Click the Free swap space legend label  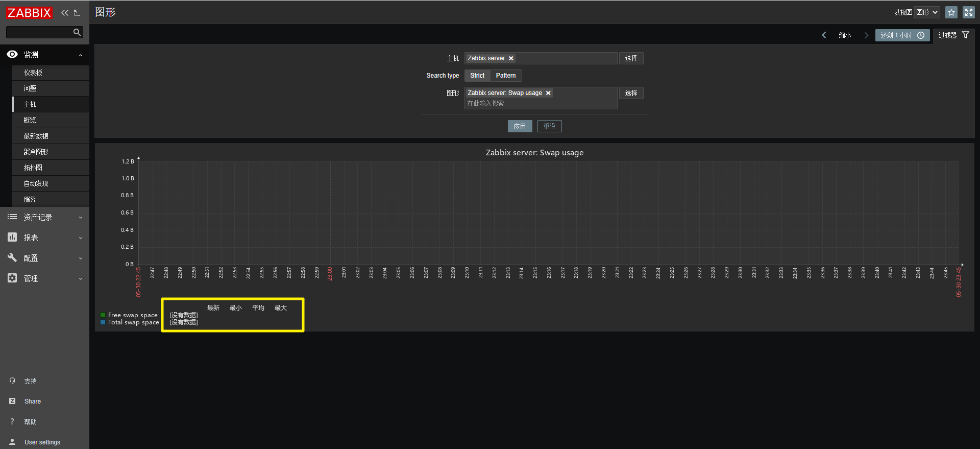(133, 315)
